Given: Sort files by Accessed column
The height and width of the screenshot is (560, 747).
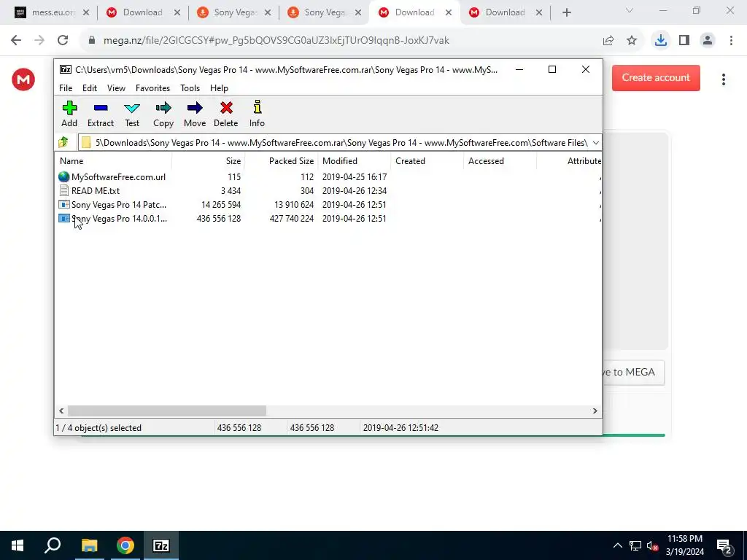Looking at the screenshot, I should pyautogui.click(x=500, y=161).
